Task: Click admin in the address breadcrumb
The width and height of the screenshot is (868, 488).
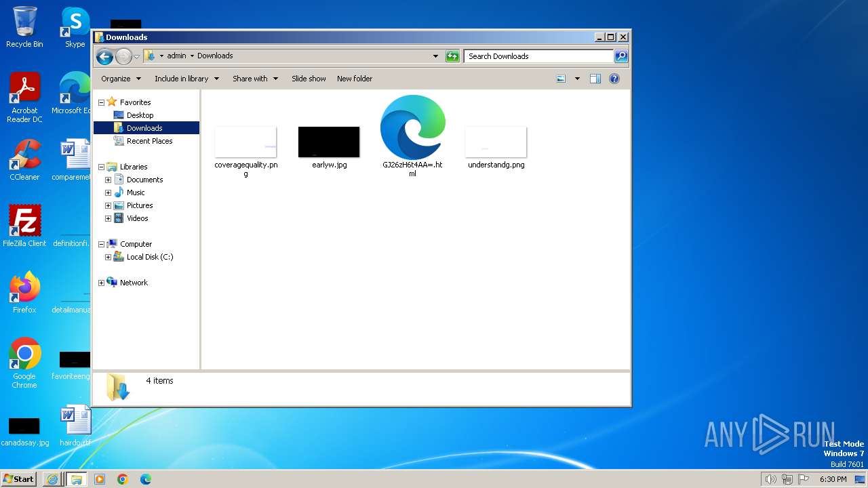Action: [176, 56]
